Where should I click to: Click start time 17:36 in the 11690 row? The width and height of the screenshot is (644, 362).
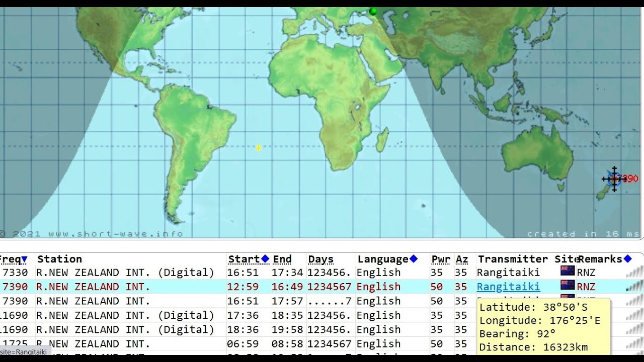click(x=244, y=315)
